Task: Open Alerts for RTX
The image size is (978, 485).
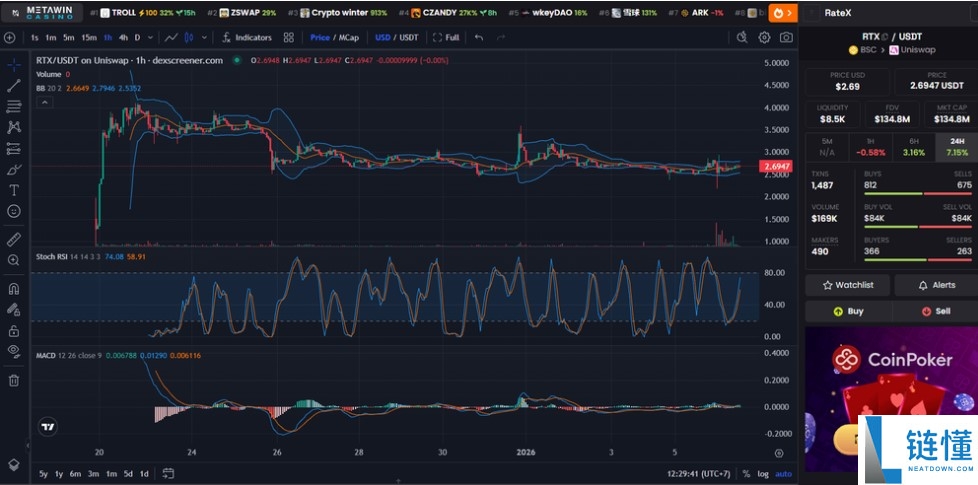Action: tap(936, 285)
